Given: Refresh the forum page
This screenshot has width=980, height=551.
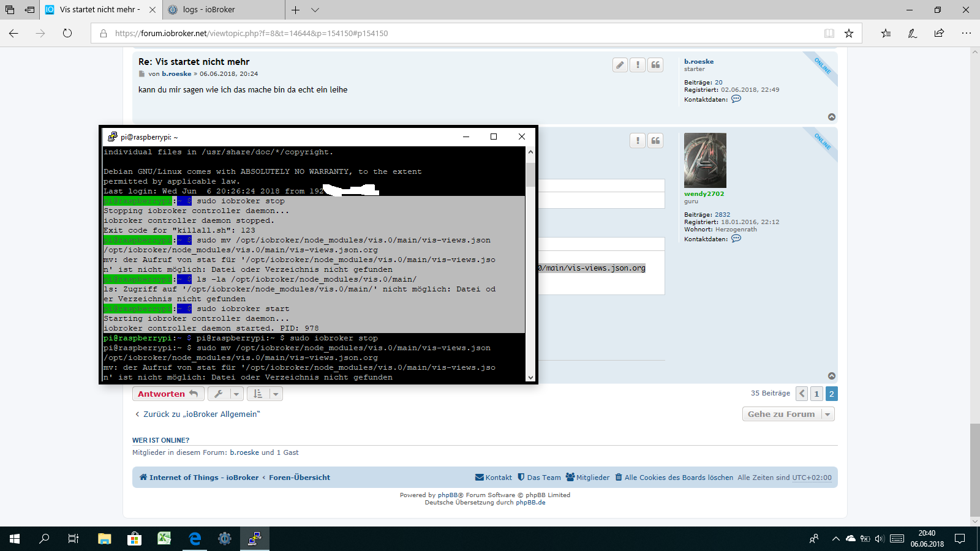Looking at the screenshot, I should pyautogui.click(x=67, y=33).
